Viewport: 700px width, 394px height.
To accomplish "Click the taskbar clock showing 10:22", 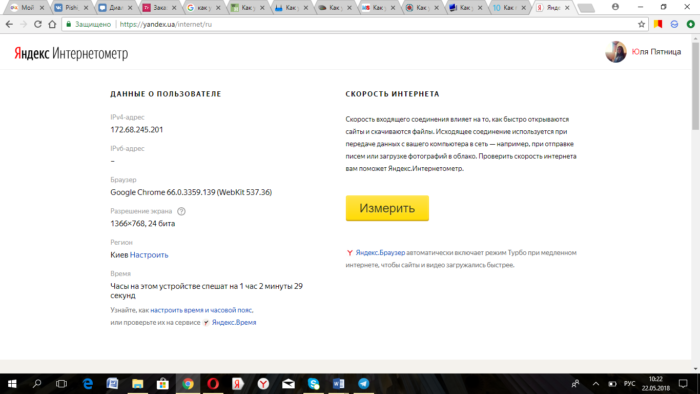I will [x=655, y=384].
